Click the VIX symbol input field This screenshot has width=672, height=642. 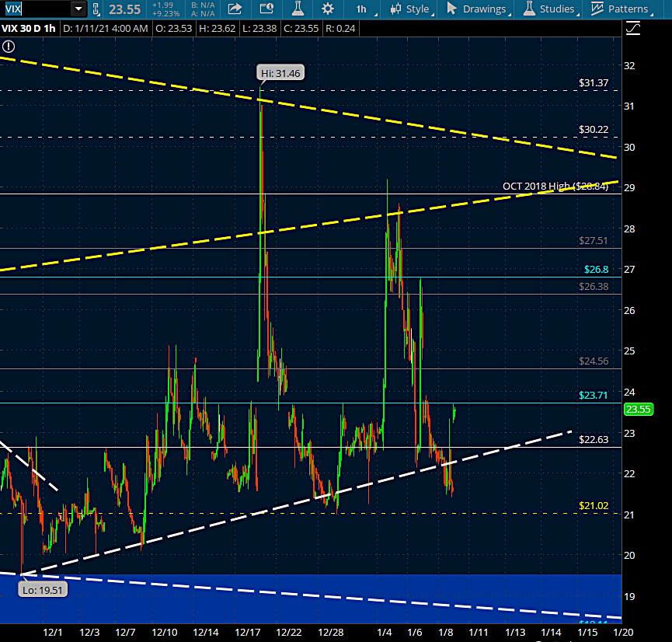[35, 9]
